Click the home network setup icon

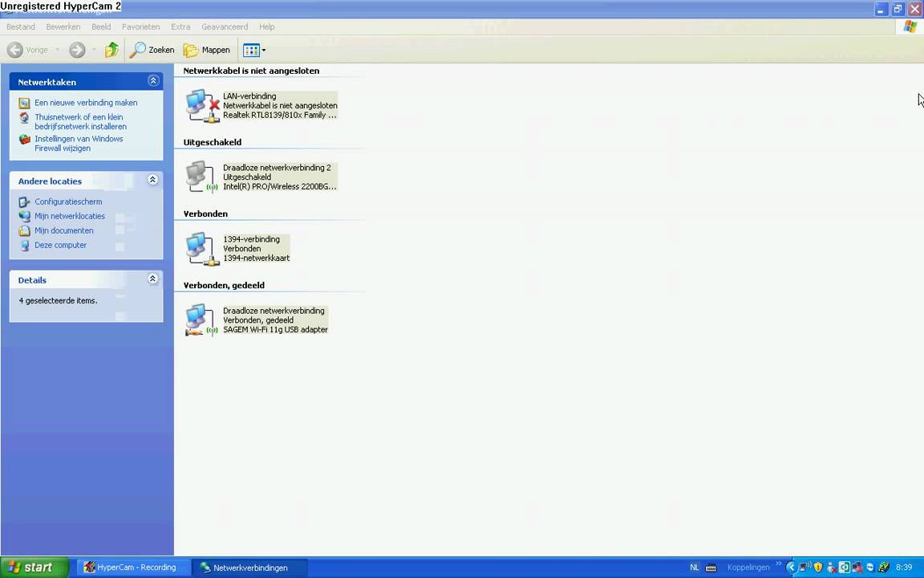point(24,117)
